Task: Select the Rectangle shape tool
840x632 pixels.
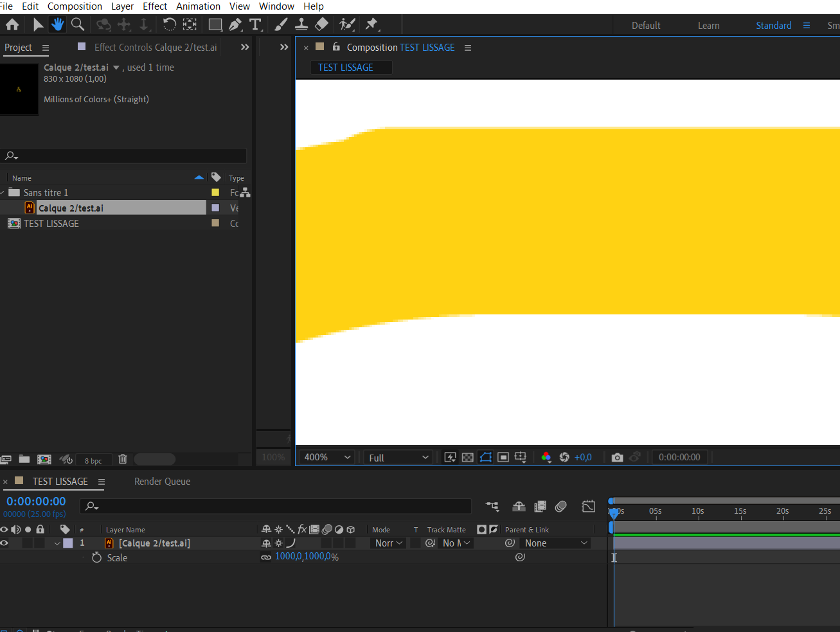Action: coord(215,25)
